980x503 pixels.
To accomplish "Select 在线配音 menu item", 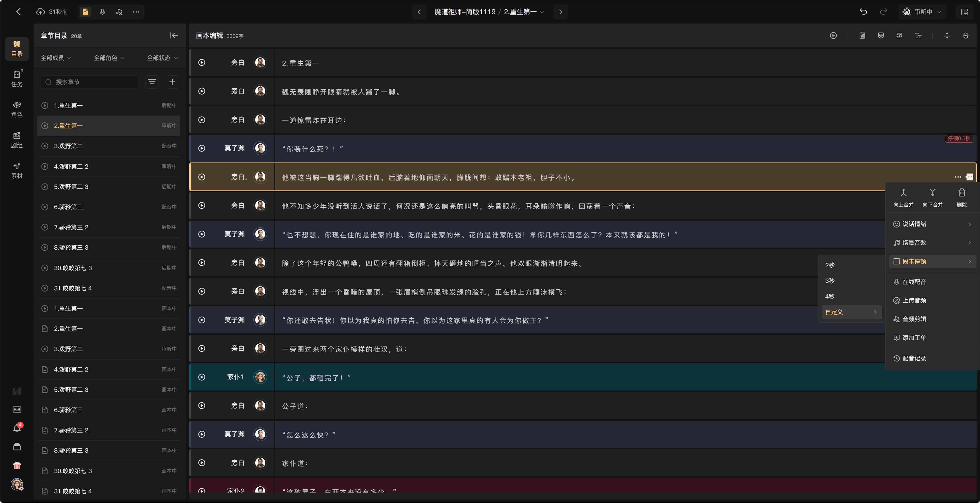I will coord(933,282).
